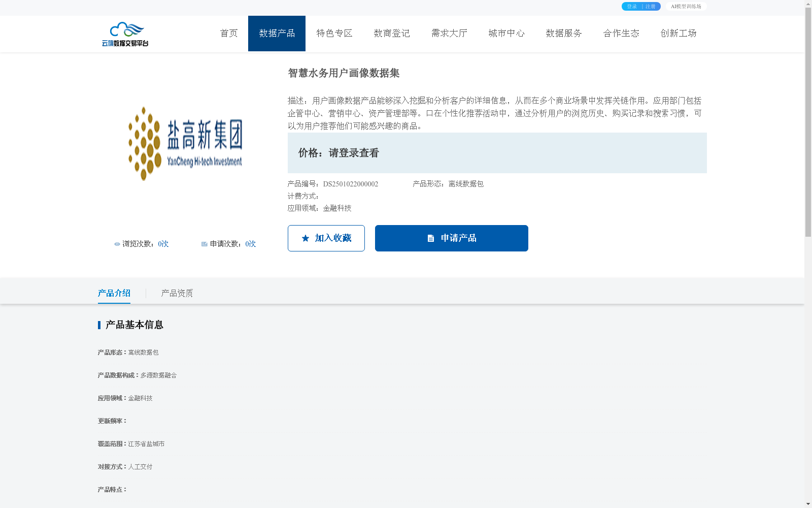812x508 pixels.
Task: Click the title 智慧水务用户画像数据集
Action: coord(344,73)
